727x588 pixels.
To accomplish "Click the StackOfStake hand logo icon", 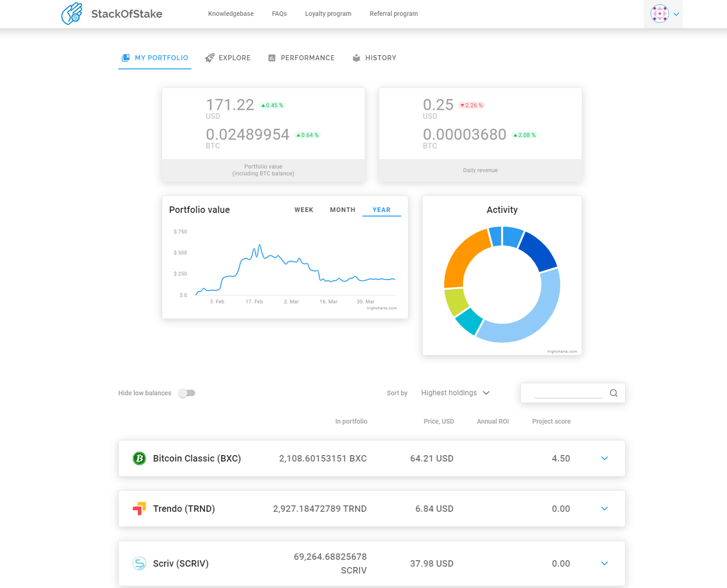I will (x=72, y=14).
